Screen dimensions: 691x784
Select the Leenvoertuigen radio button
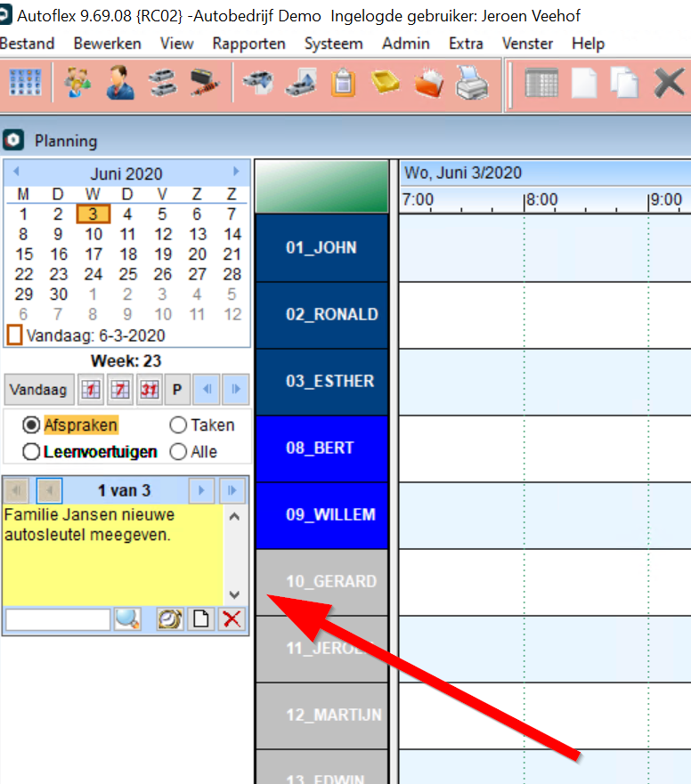click(x=31, y=452)
